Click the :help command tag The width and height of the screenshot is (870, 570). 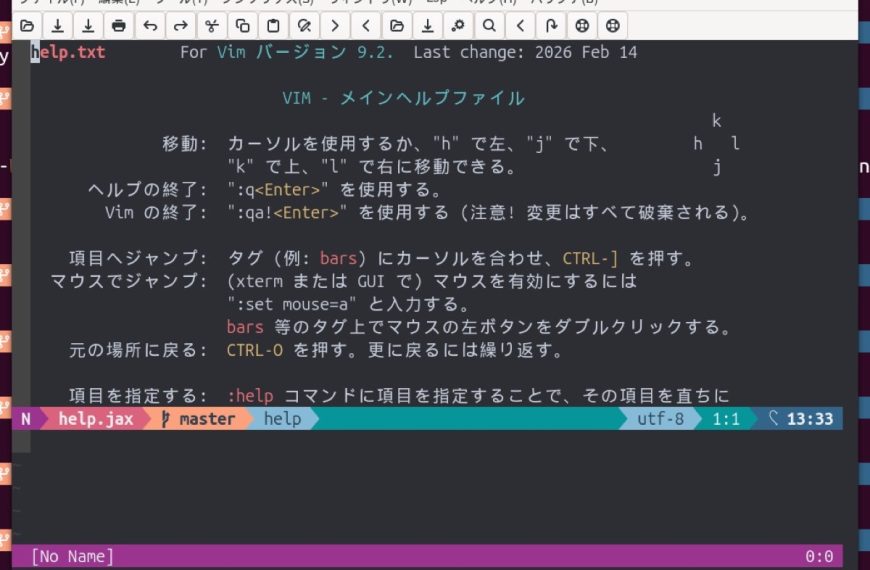pos(250,396)
